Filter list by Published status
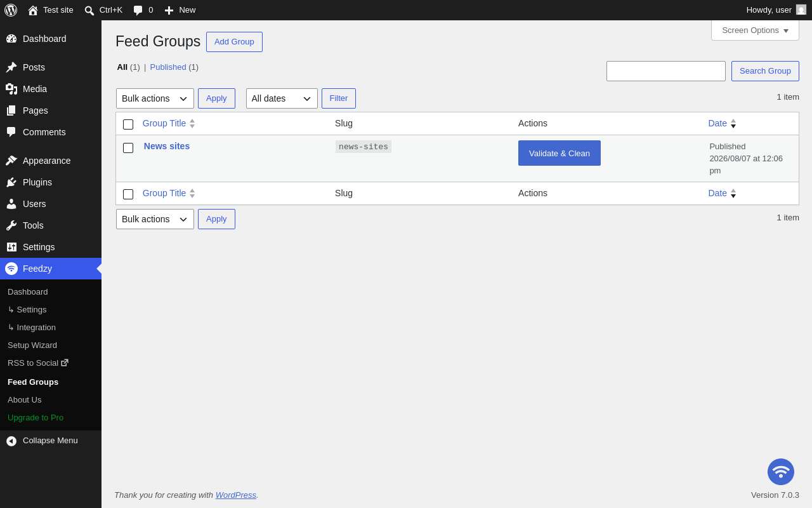812x508 pixels. tap(168, 67)
